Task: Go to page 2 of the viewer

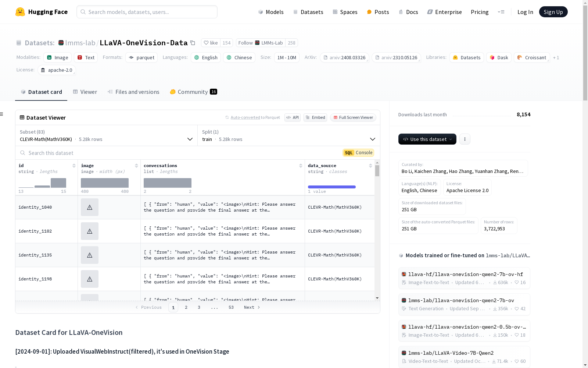Action: click(186, 307)
